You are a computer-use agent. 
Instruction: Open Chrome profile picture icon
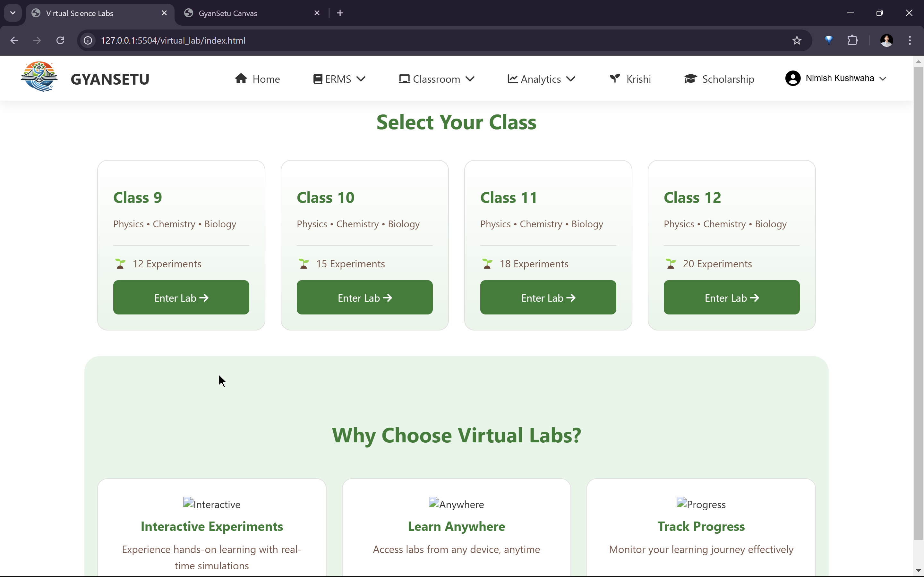[x=886, y=40]
